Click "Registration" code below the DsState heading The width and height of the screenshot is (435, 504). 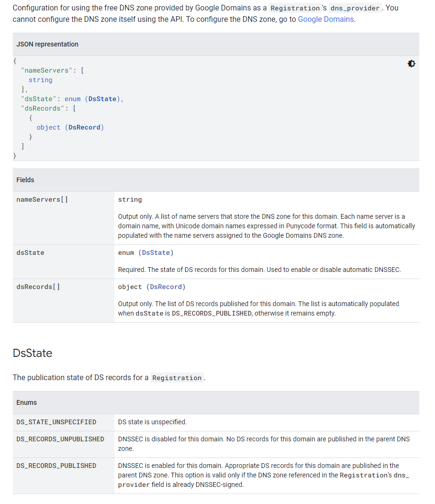pos(177,378)
